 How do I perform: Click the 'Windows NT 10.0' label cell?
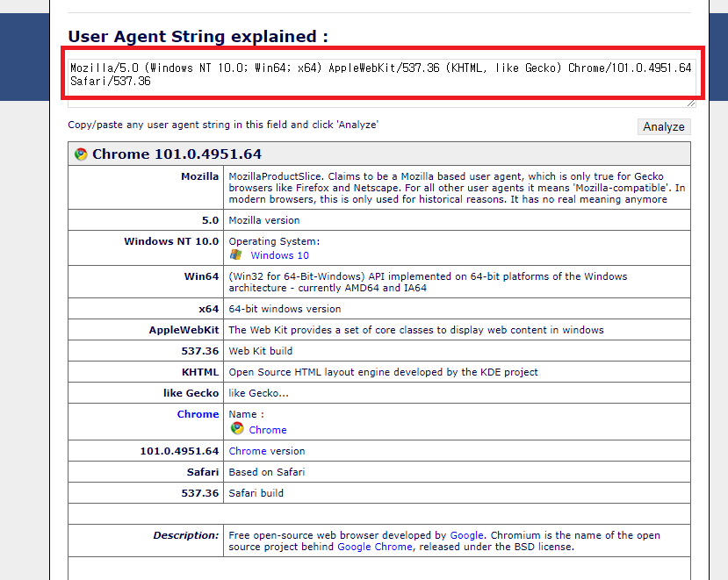[146, 247]
